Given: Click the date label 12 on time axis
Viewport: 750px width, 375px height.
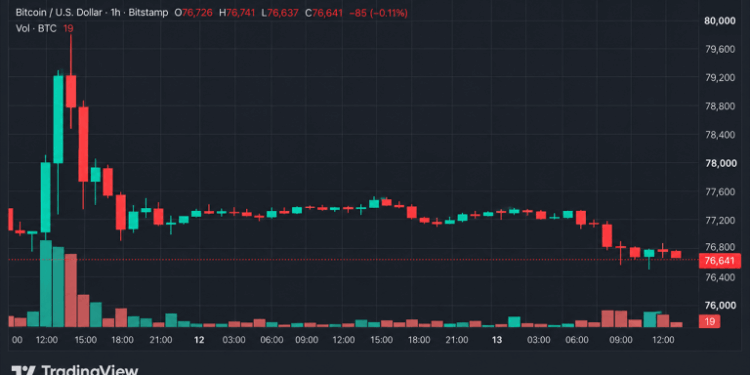Looking at the screenshot, I should [199, 340].
